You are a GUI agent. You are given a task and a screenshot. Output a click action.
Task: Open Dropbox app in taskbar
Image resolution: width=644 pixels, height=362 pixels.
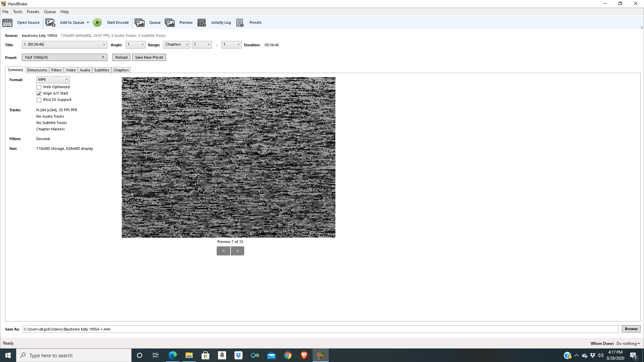(x=238, y=355)
